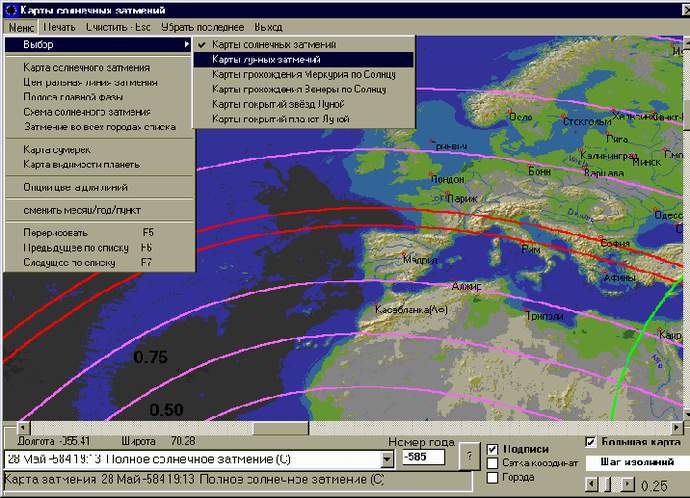This screenshot has width=690, height=498.
Task: Click the Париж city label on map
Action: [462, 199]
